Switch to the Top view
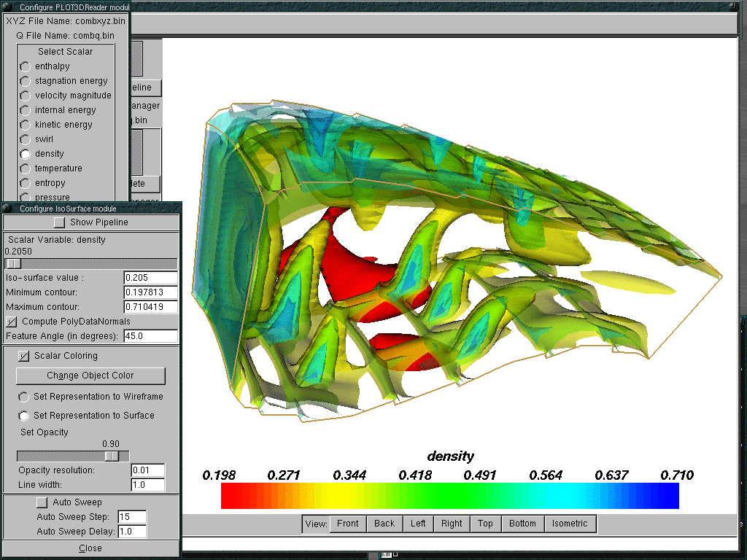The width and height of the screenshot is (747, 560). coord(485,524)
